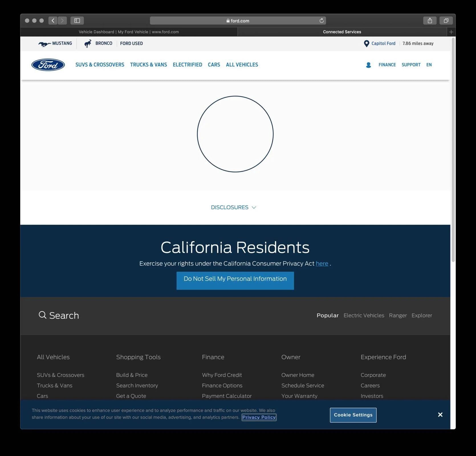476x456 pixels.
Task: Go forward with Safari forward arrow
Action: pyautogui.click(x=62, y=21)
